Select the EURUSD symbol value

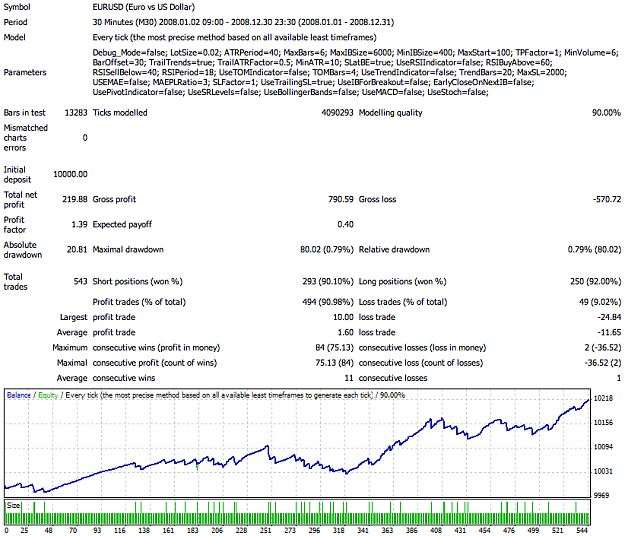tap(143, 7)
